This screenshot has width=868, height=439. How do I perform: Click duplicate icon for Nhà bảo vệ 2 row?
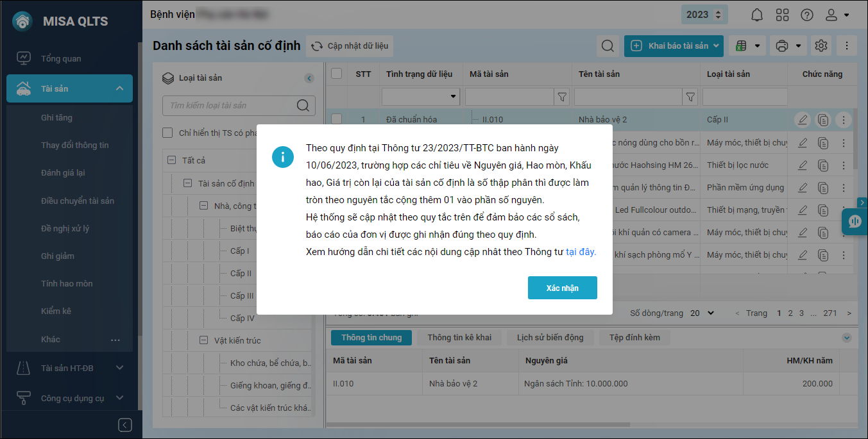tap(823, 120)
